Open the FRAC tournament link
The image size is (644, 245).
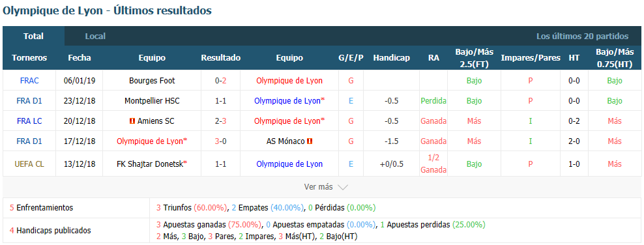coord(29,81)
